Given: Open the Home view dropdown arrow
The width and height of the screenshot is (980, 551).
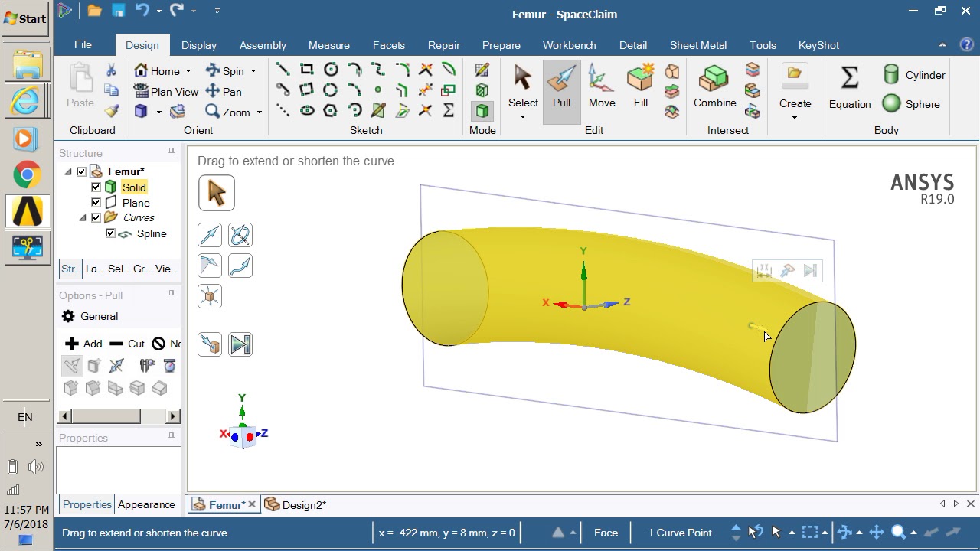Looking at the screenshot, I should click(x=187, y=71).
